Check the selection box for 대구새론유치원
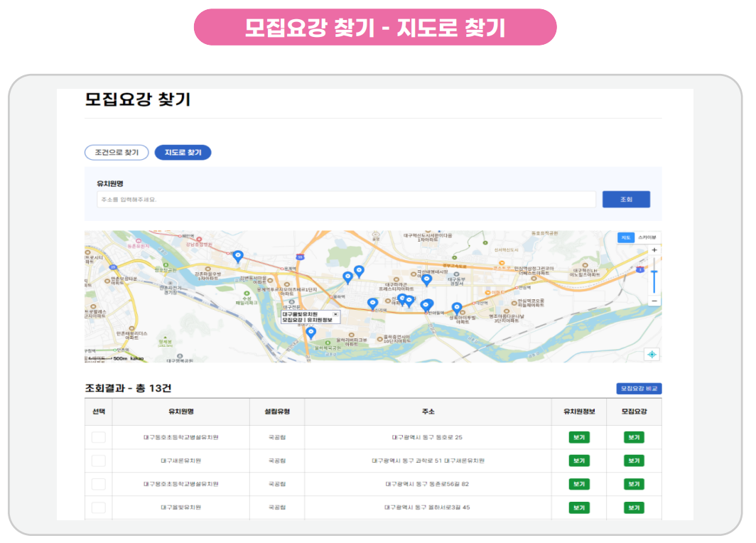Image resolution: width=756 pixels, height=543 pixels. (x=98, y=461)
